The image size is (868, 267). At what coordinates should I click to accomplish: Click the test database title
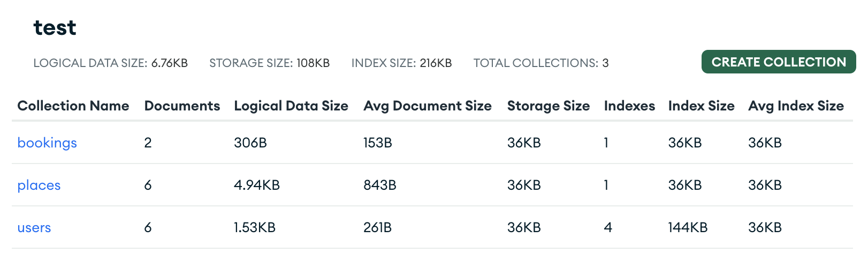(x=55, y=28)
